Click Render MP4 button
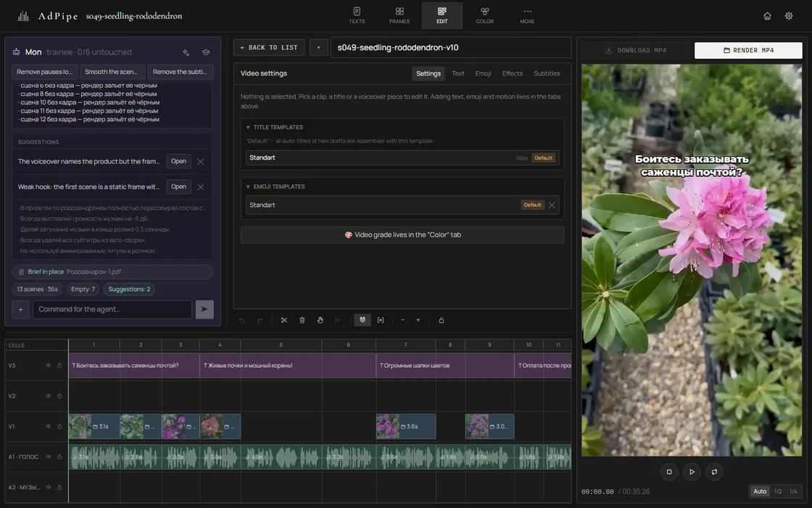This screenshot has width=812, height=508. [748, 50]
